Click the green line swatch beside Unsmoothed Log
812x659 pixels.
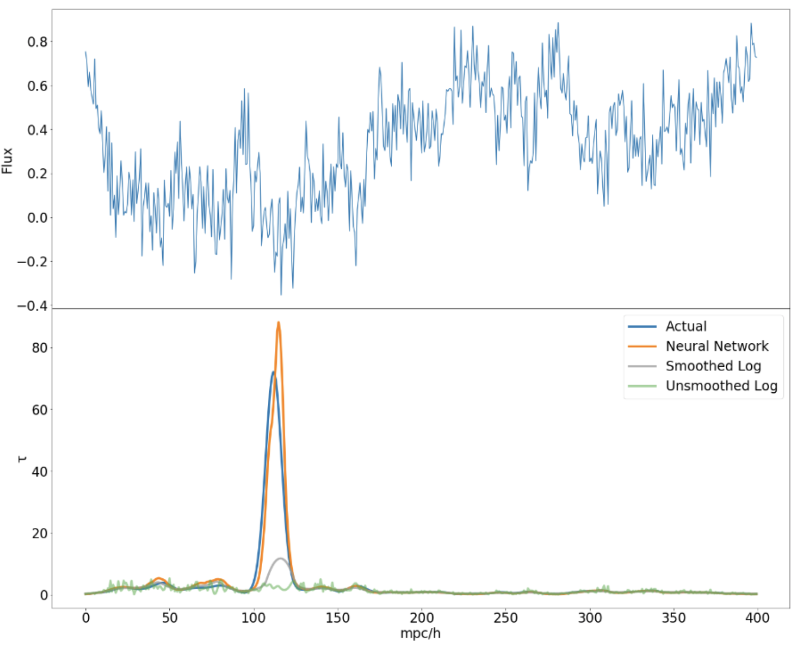(642, 386)
